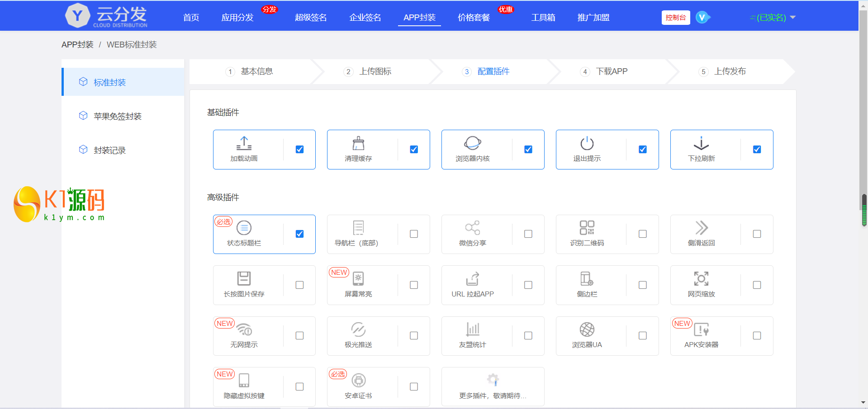
Task: Click the 网页缩放 zoom icon
Action: [701, 279]
